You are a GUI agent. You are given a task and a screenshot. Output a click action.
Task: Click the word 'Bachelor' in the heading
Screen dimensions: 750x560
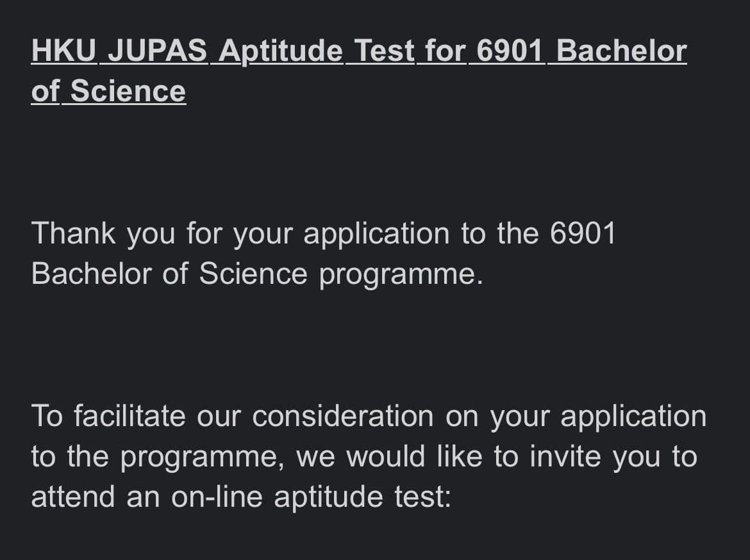coord(622,51)
